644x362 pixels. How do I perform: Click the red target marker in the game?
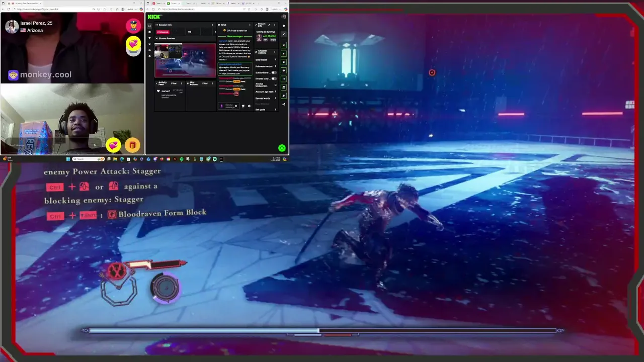[432, 73]
